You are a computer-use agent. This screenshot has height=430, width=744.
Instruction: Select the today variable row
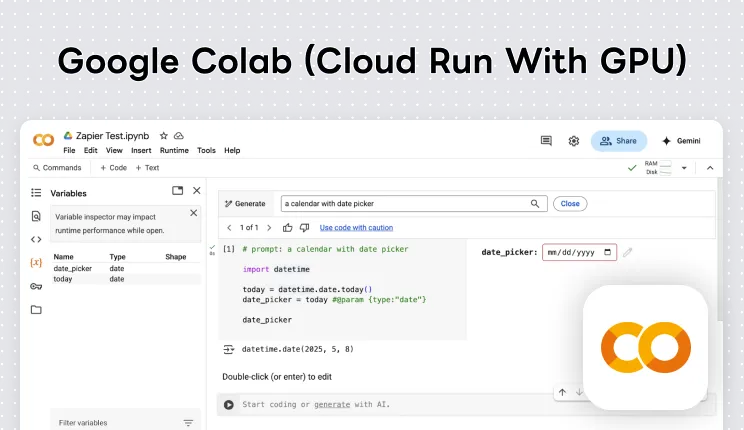click(126, 279)
